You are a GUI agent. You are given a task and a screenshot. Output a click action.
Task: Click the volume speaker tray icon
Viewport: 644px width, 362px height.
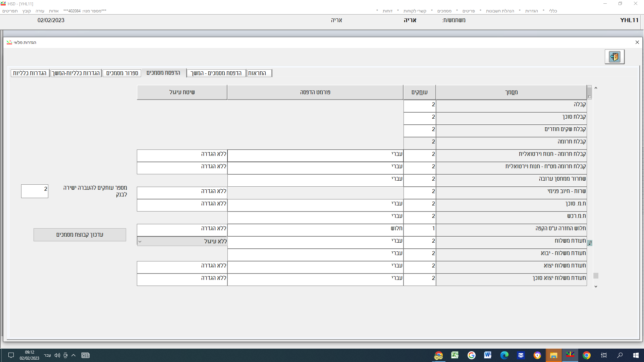pos(57,355)
